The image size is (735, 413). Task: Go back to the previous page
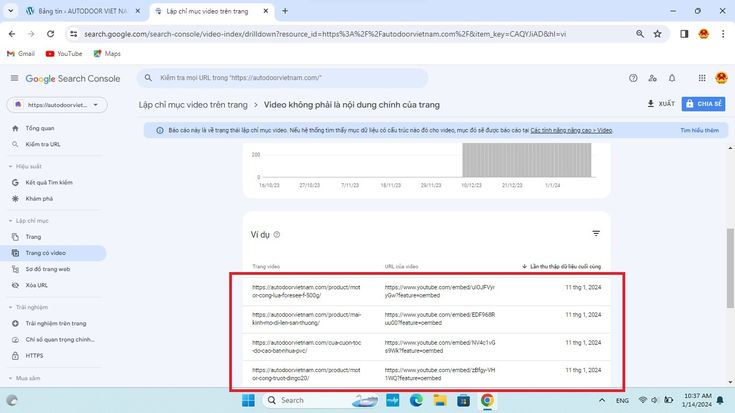12,34
